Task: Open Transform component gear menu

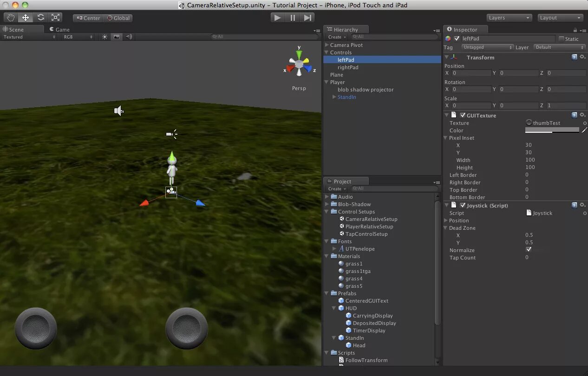Action: point(582,57)
